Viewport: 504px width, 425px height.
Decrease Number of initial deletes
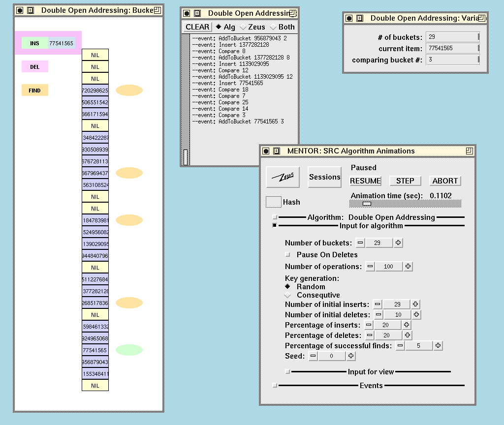coord(378,314)
